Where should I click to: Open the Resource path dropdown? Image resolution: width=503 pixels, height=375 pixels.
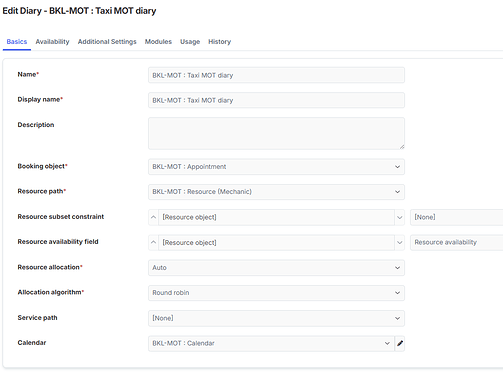276,192
